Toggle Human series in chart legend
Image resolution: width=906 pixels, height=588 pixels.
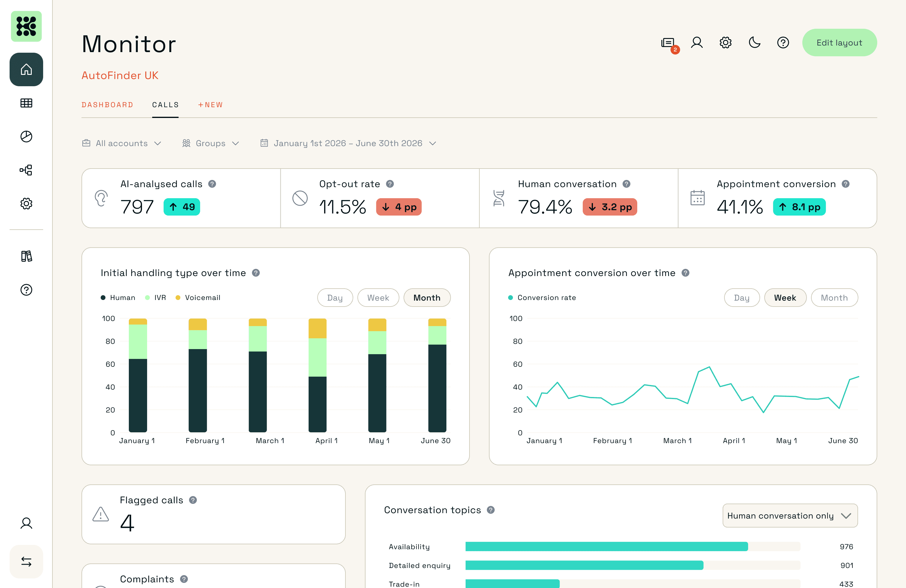(118, 298)
